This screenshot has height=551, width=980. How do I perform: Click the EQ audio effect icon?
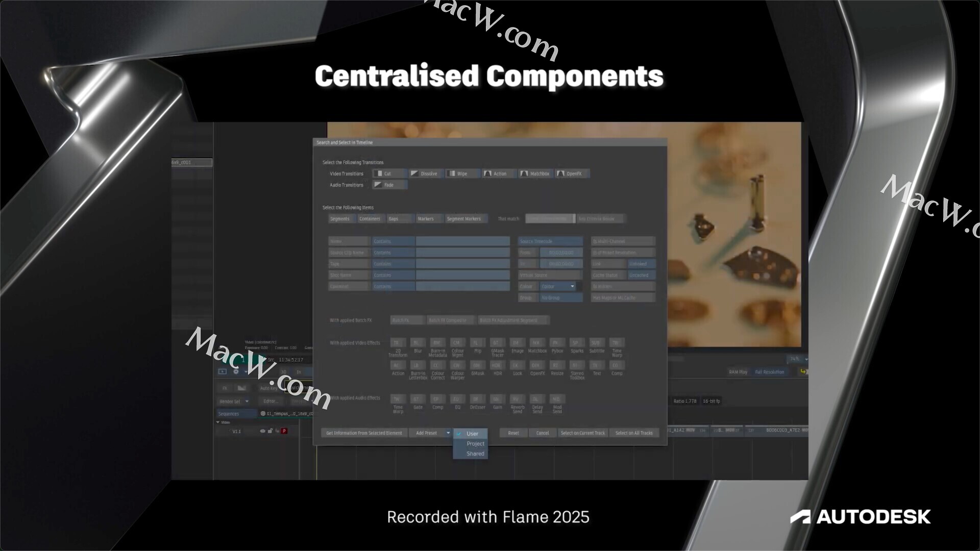tap(457, 399)
